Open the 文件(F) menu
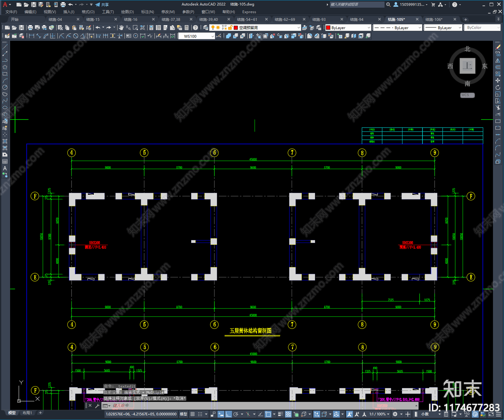 coord(11,12)
